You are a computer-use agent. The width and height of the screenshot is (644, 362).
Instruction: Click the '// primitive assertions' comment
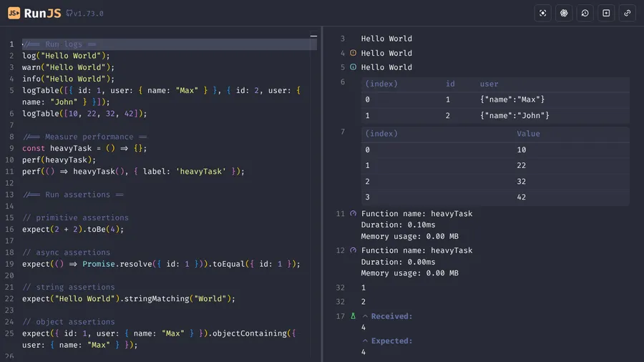[x=75, y=217]
